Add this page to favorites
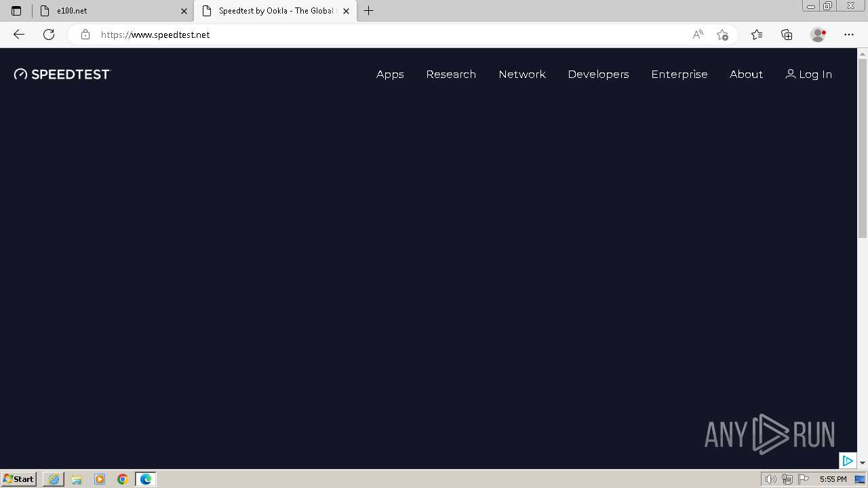This screenshot has height=488, width=868. [723, 35]
